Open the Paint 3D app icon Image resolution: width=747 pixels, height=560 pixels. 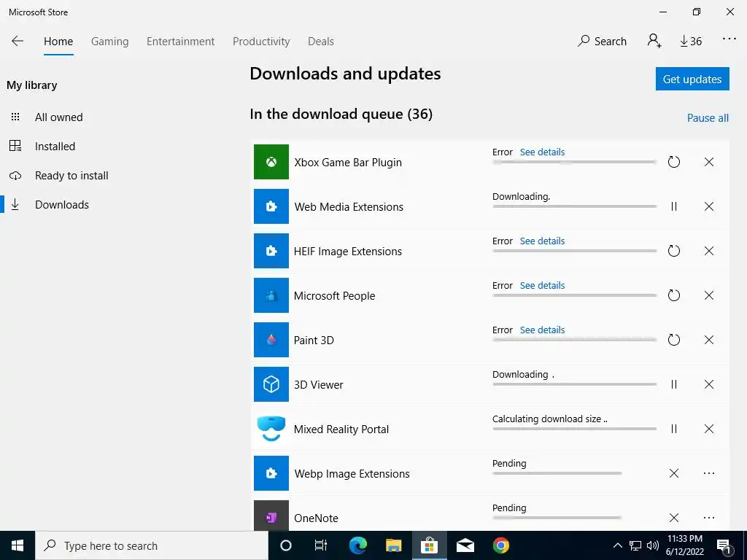(x=271, y=340)
